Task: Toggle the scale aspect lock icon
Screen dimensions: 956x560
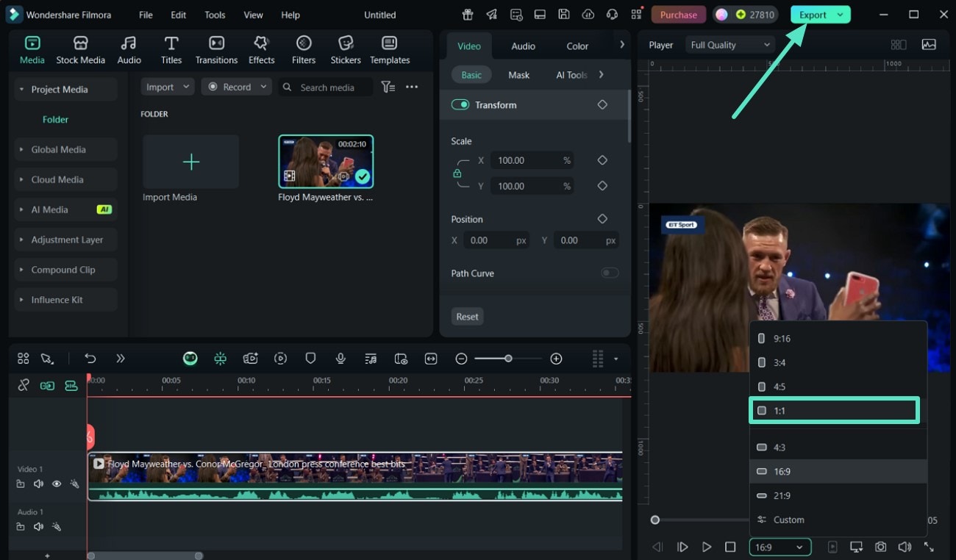Action: pyautogui.click(x=457, y=173)
